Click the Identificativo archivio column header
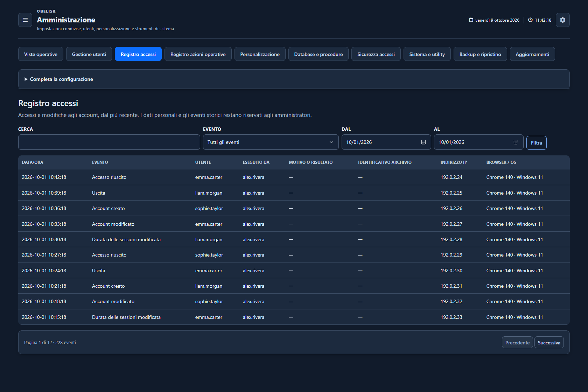Viewport: 588px width, 392px height. point(385,162)
